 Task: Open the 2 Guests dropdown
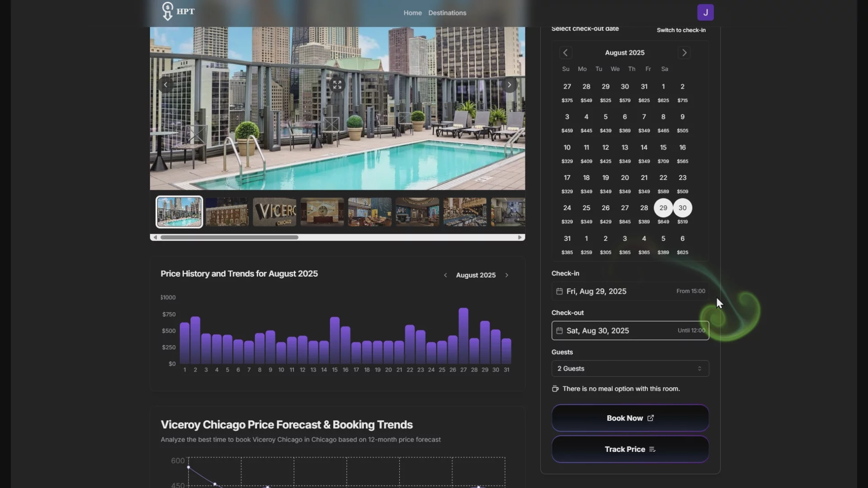629,368
